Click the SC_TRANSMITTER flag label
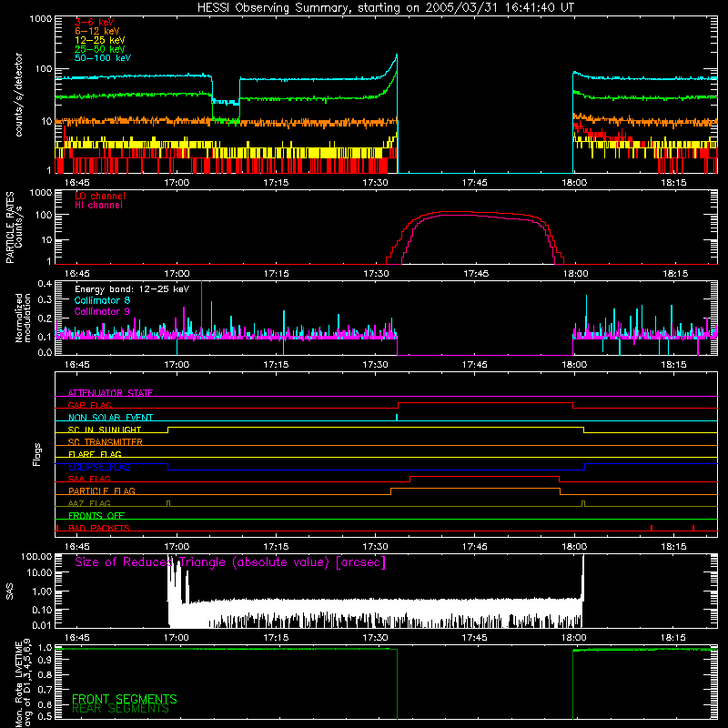Screen dimensions: 728x728 [x=106, y=441]
